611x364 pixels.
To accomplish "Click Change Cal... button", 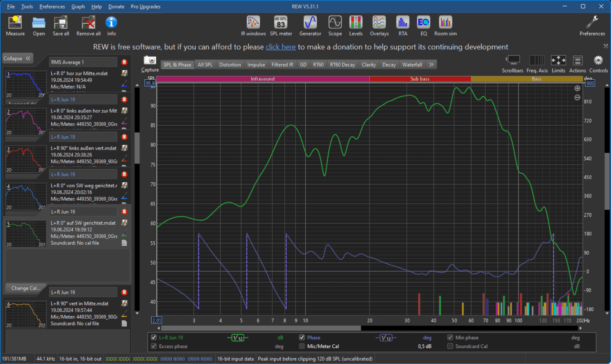I will coord(26,288).
